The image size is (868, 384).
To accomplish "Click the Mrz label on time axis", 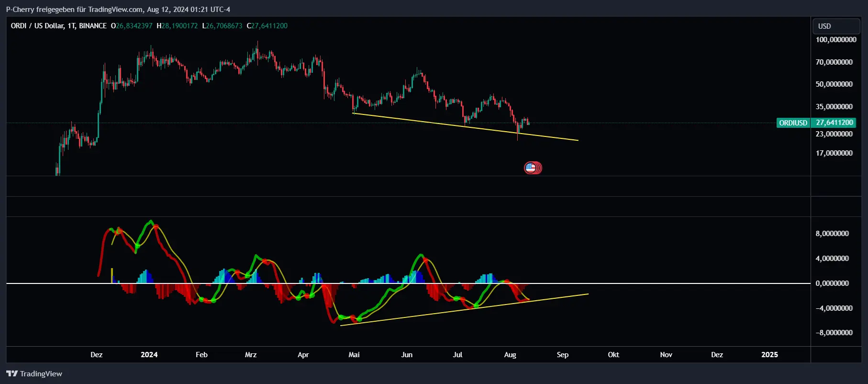I will point(251,355).
